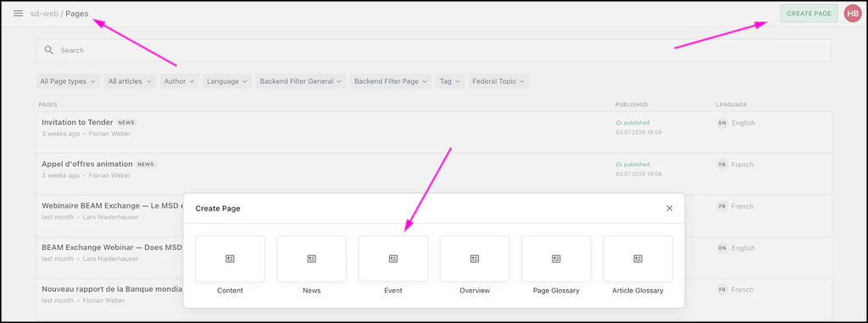Screen dimensions: 868x323
Task: Click the PUBLISHED column header
Action: [631, 105]
